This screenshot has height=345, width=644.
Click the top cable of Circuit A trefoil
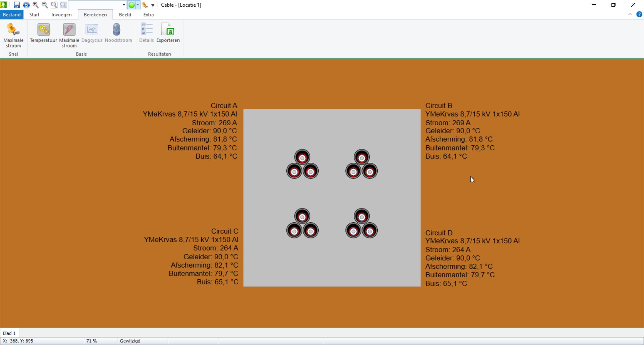pos(302,158)
